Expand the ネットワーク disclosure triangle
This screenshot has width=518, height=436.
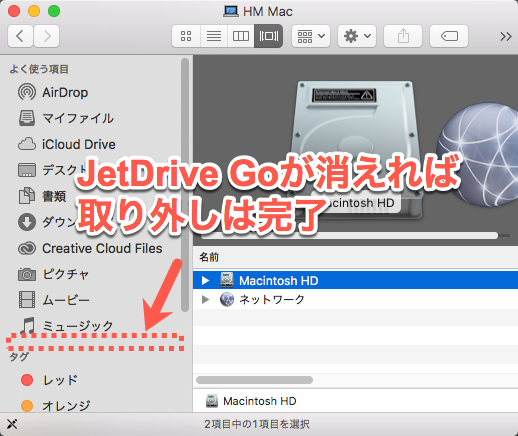(x=205, y=299)
